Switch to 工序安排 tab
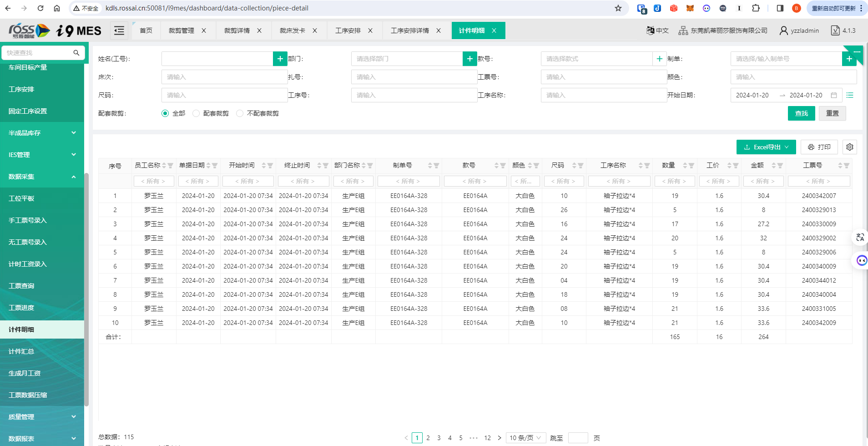Image resolution: width=868 pixels, height=446 pixels. pos(348,30)
